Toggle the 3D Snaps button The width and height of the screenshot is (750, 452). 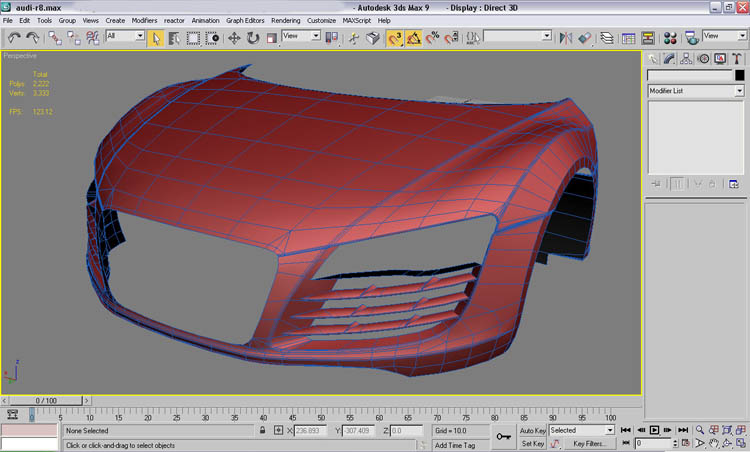click(395, 38)
